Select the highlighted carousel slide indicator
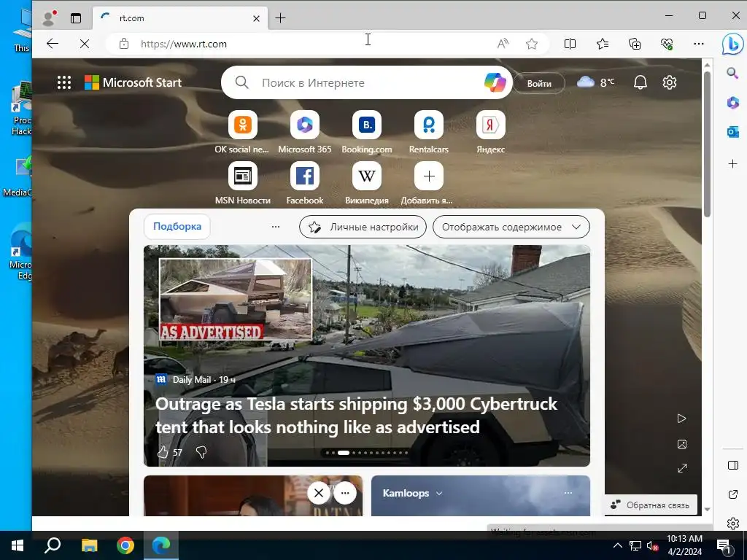Viewport: 747px width, 560px height. [x=344, y=453]
